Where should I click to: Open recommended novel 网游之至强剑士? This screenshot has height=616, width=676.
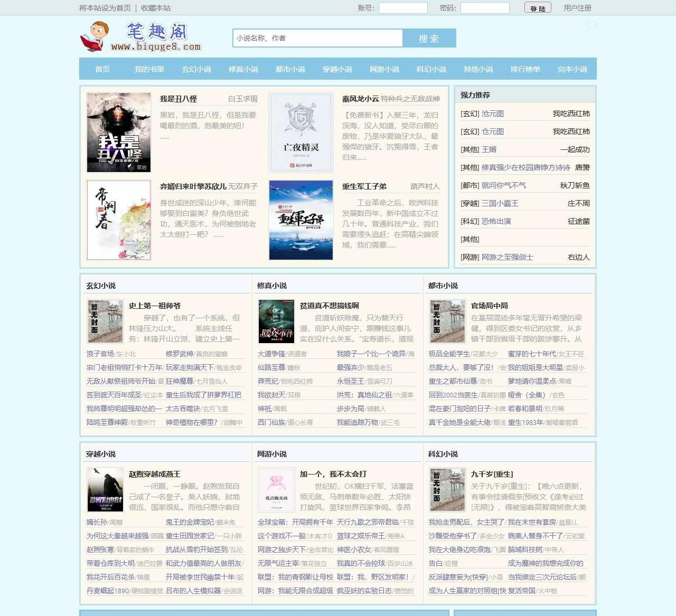(x=508, y=257)
